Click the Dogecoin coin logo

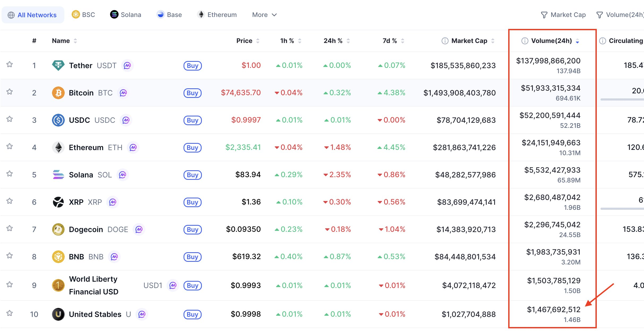[x=58, y=229]
